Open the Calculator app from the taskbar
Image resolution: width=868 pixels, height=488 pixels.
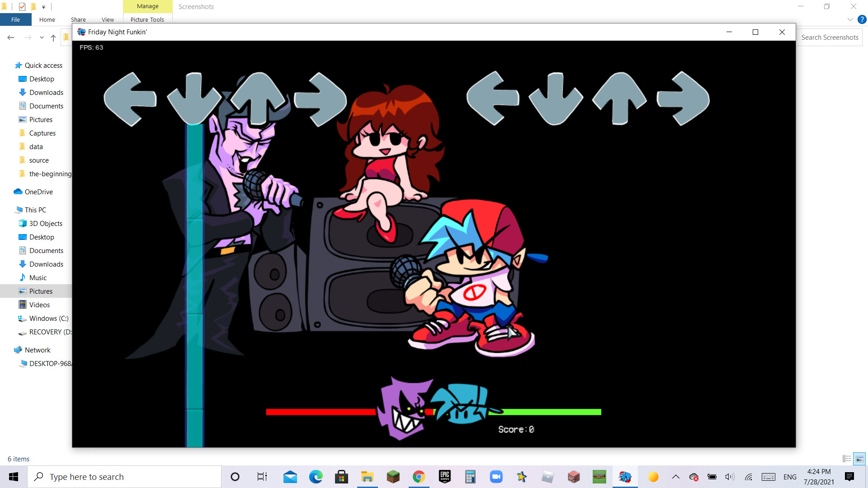[470, 476]
